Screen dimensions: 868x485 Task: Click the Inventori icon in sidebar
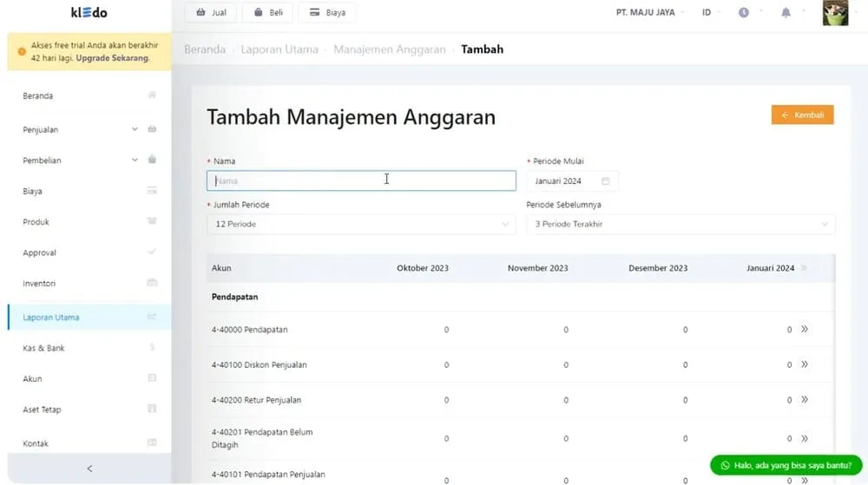point(152,283)
